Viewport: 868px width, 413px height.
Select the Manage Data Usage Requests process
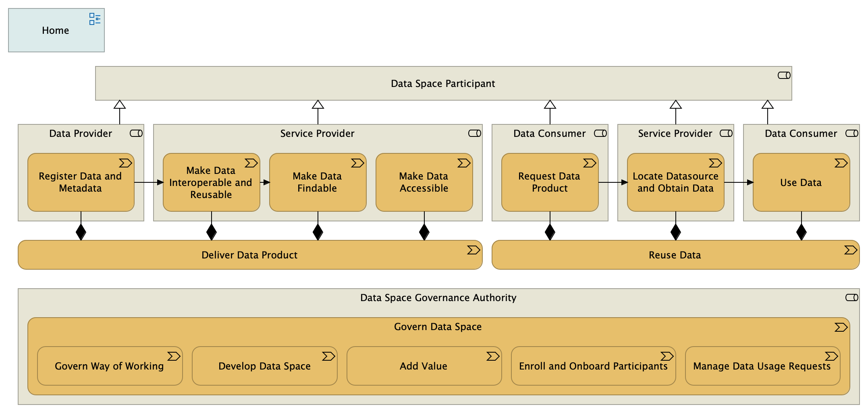(x=762, y=366)
